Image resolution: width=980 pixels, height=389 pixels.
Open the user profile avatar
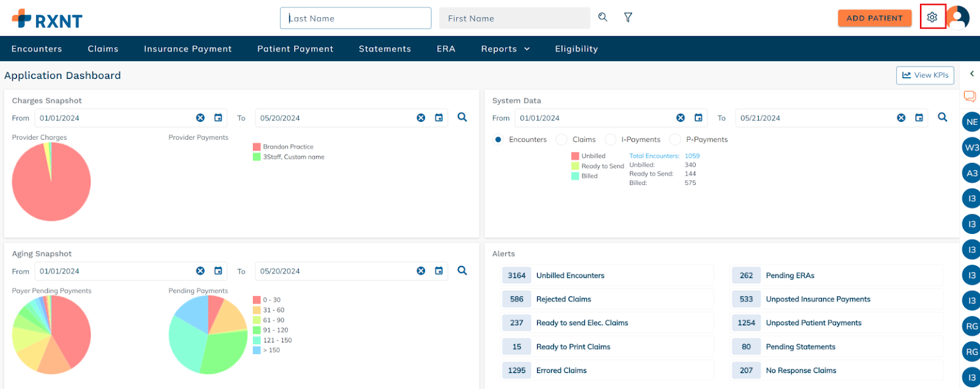click(x=959, y=18)
